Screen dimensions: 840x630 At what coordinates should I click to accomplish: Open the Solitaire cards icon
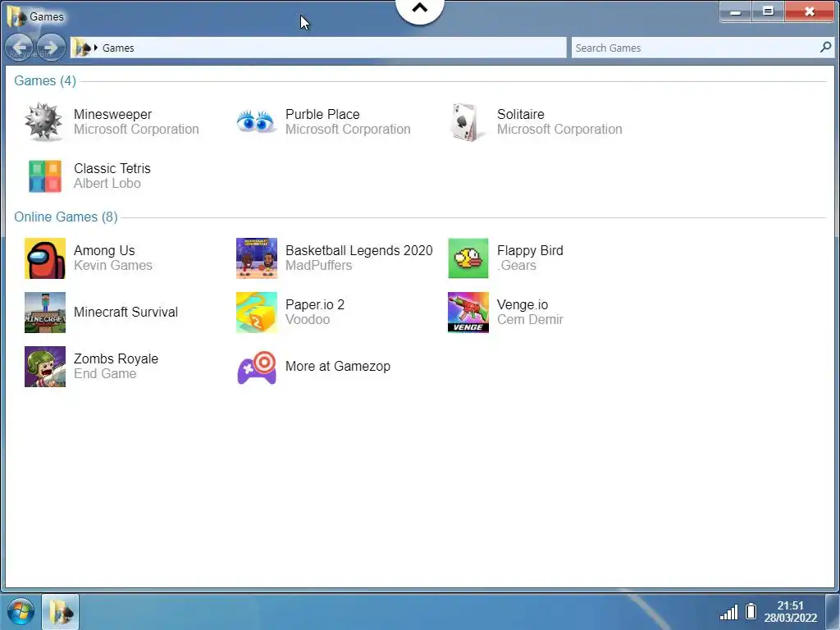tap(467, 123)
